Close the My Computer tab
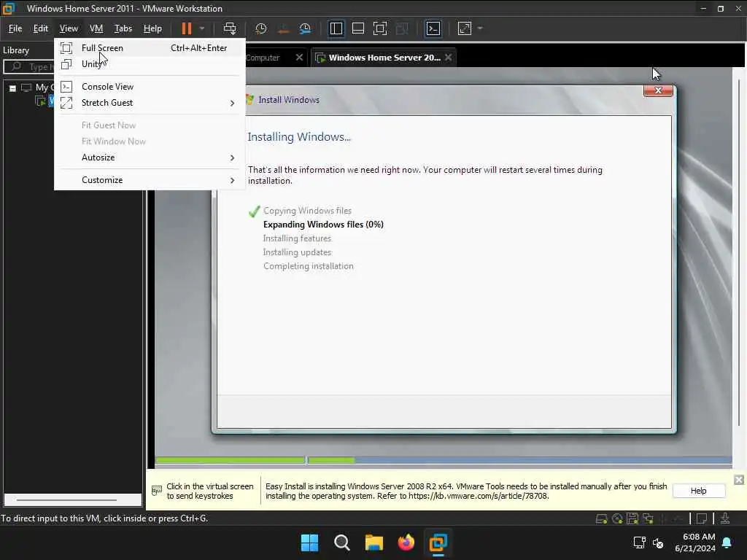 pyautogui.click(x=299, y=58)
